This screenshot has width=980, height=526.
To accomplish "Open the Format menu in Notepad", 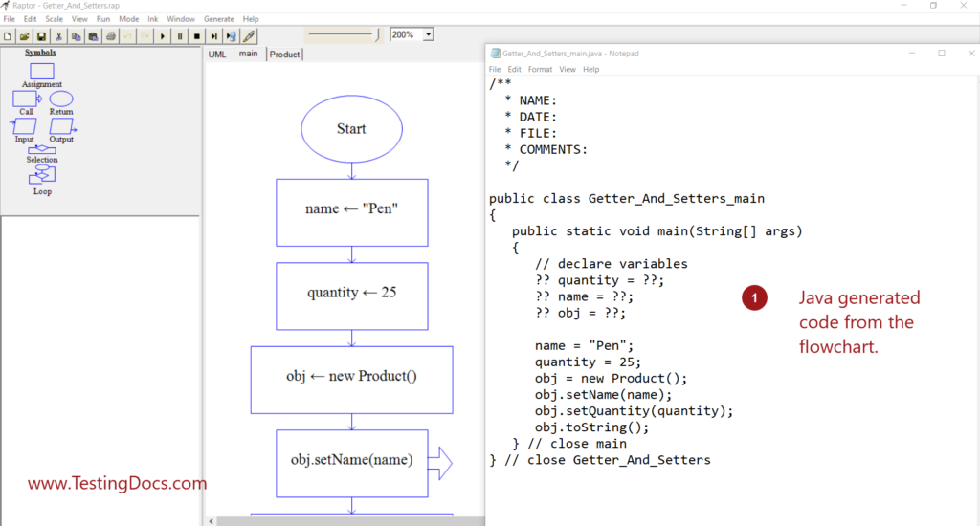I will tap(540, 70).
